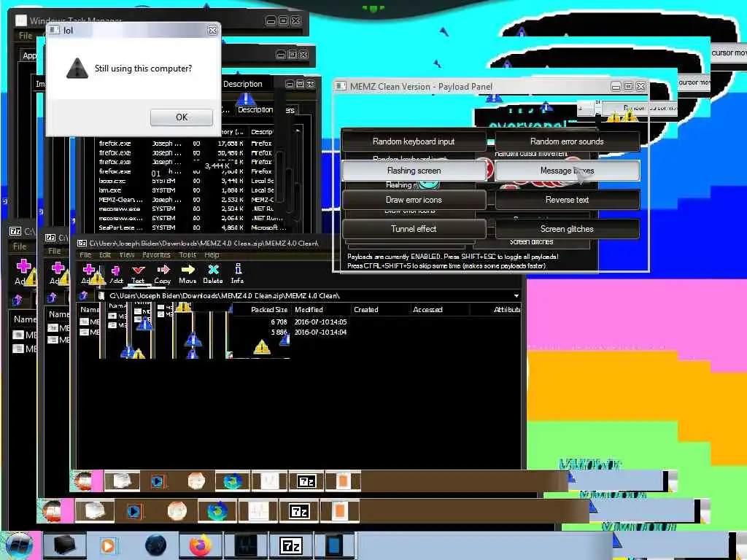Open the Windows Media Player taskbar icon
747x560 pixels.
(108, 545)
